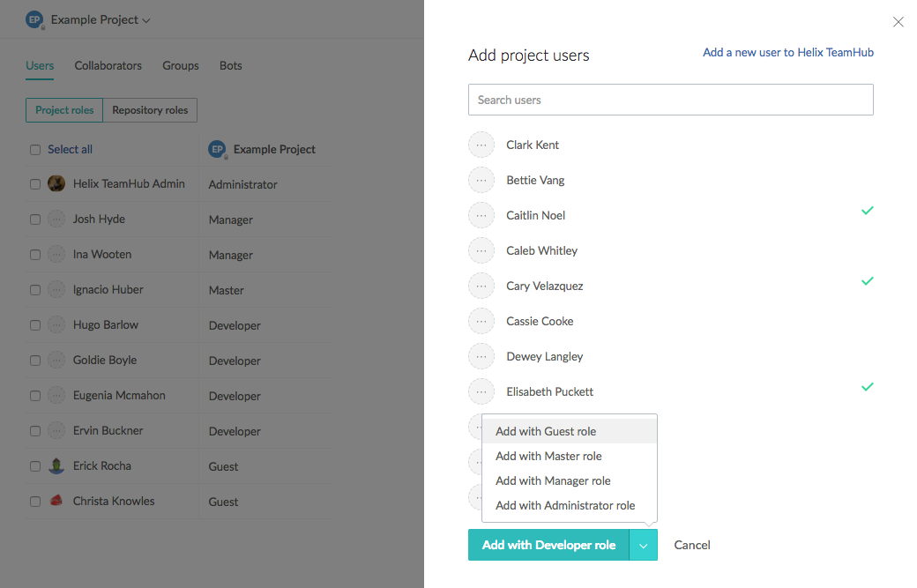The width and height of the screenshot is (917, 588).
Task: Click Clark Kent's placeholder avatar
Action: point(481,145)
